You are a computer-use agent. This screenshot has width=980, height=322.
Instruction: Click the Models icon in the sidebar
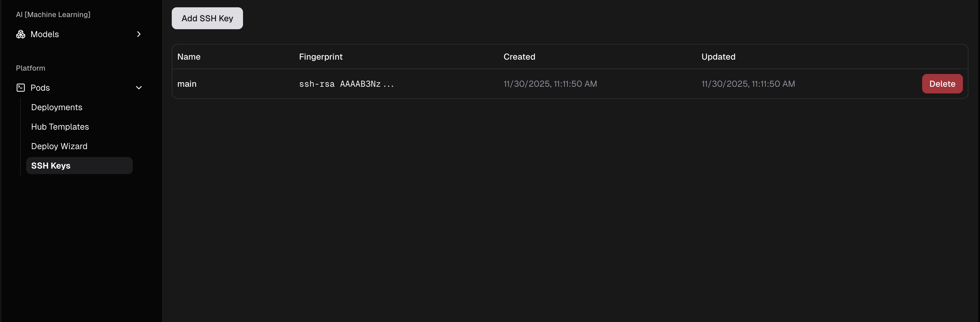[x=20, y=34]
